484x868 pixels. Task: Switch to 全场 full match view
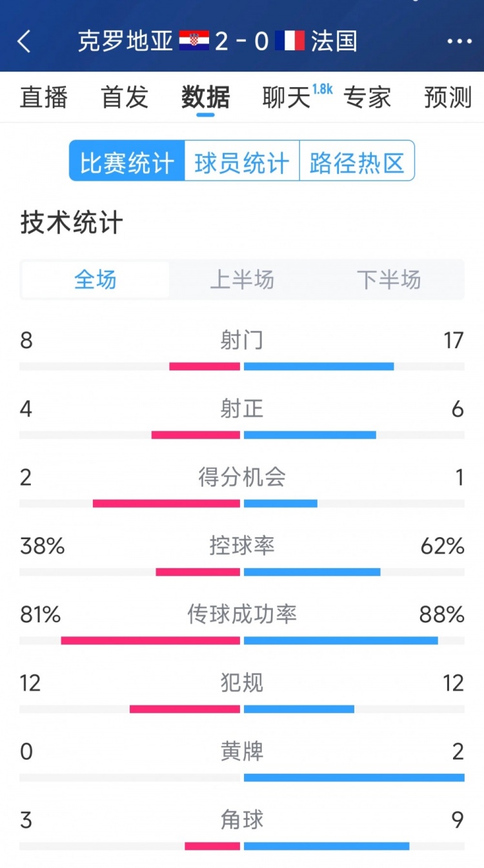[x=95, y=280]
